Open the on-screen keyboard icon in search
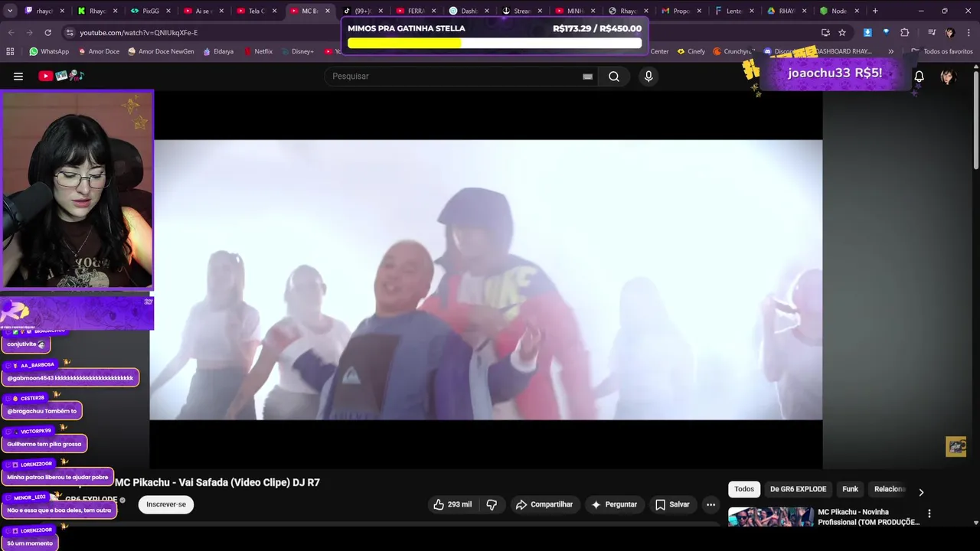980x551 pixels. tap(587, 77)
